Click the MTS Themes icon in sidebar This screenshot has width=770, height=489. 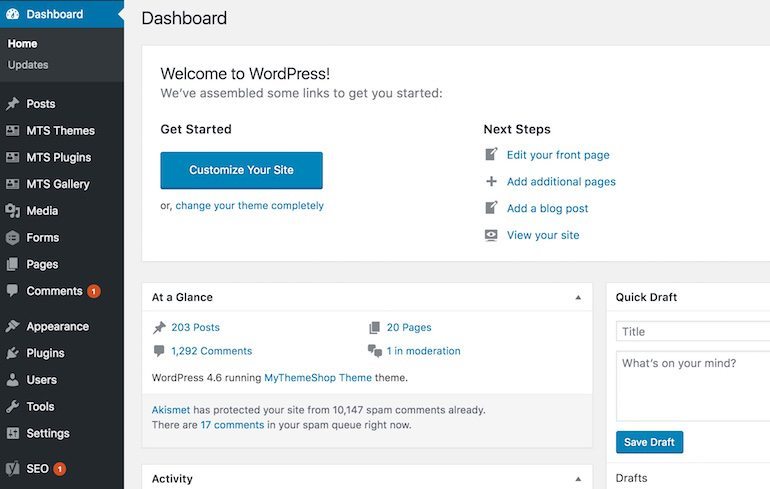point(12,131)
